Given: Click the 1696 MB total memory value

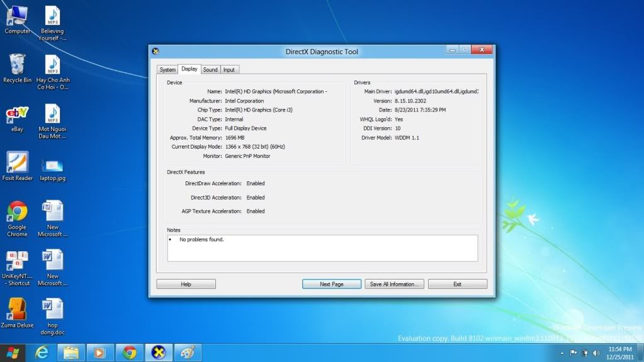Looking at the screenshot, I should click(235, 138).
